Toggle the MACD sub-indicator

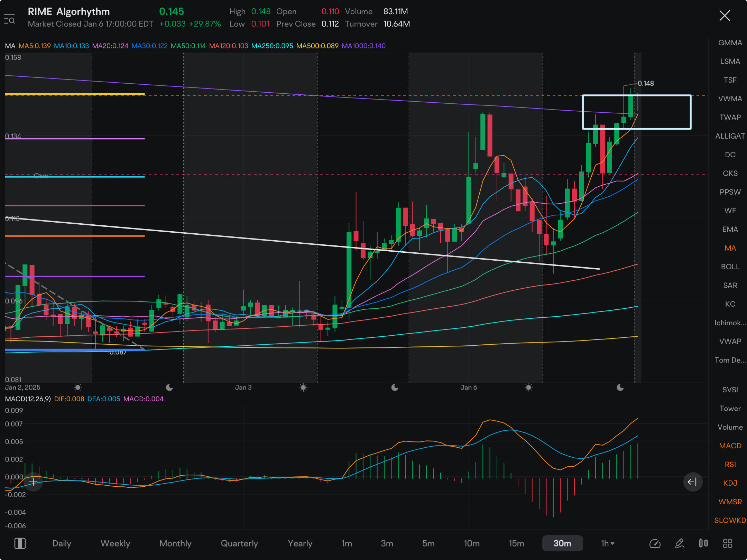click(730, 446)
